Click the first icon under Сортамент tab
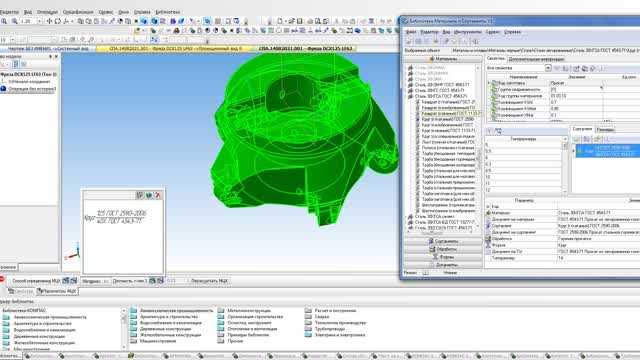The image size is (640, 360). (577, 139)
